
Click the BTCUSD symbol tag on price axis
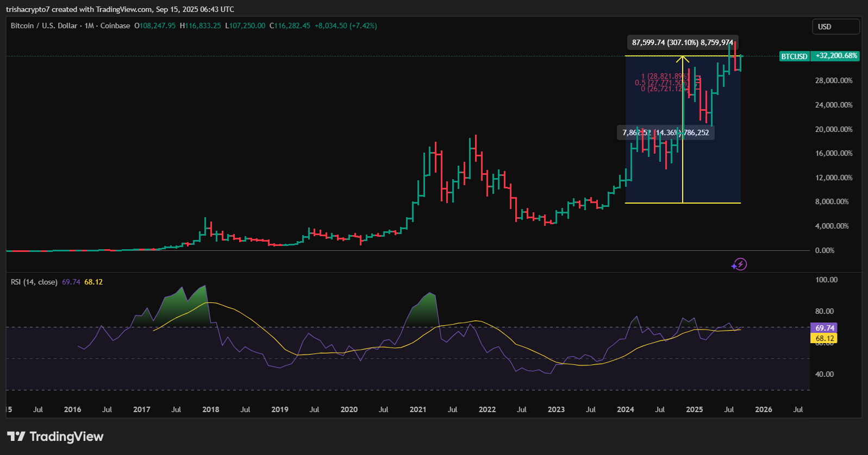[x=794, y=56]
